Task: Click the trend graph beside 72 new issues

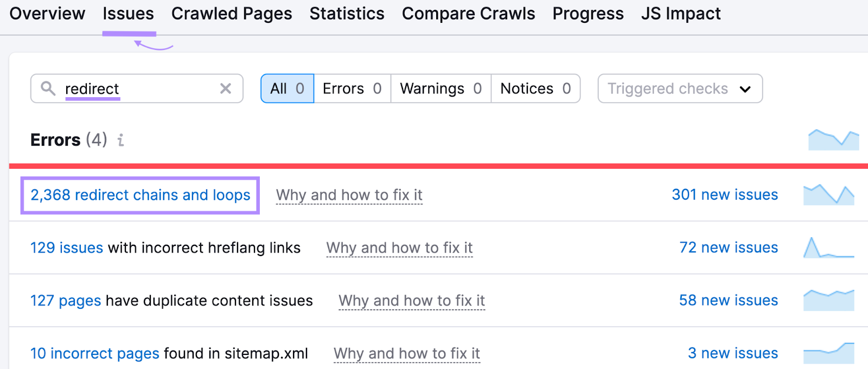Action: point(830,247)
